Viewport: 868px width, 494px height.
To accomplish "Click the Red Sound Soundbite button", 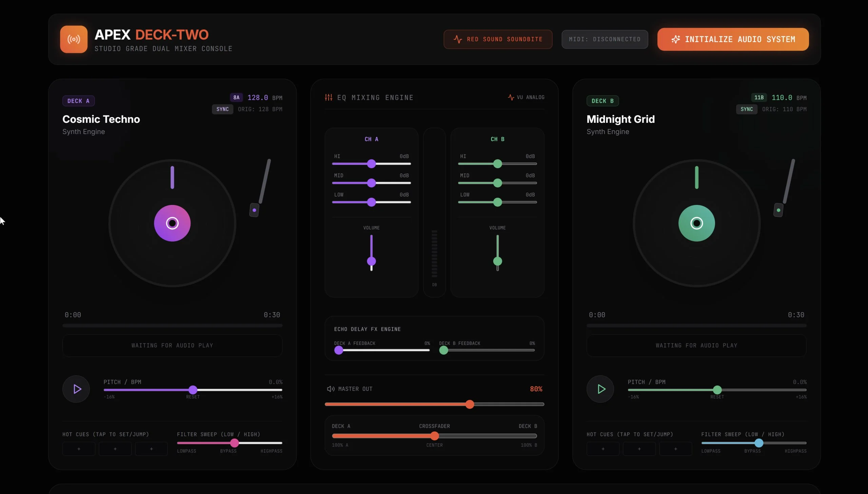I will [x=498, y=39].
